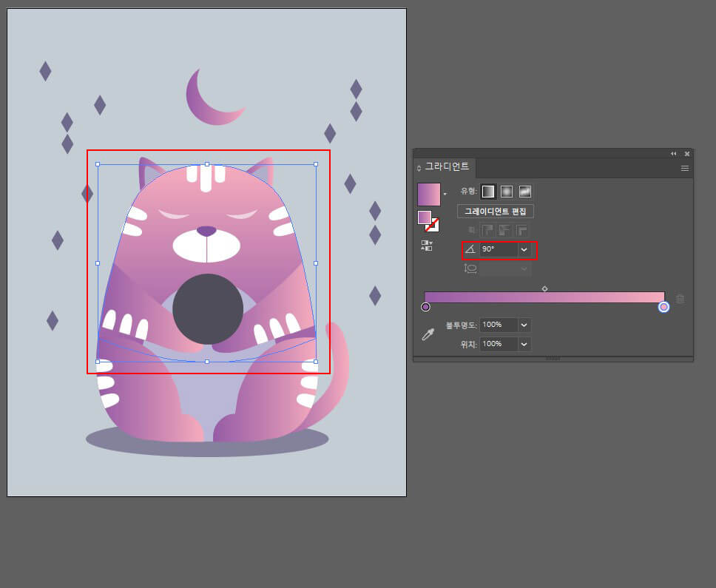Image resolution: width=716 pixels, height=588 pixels.
Task: Click the gradient midpoint diamond marker
Action: pyautogui.click(x=544, y=288)
